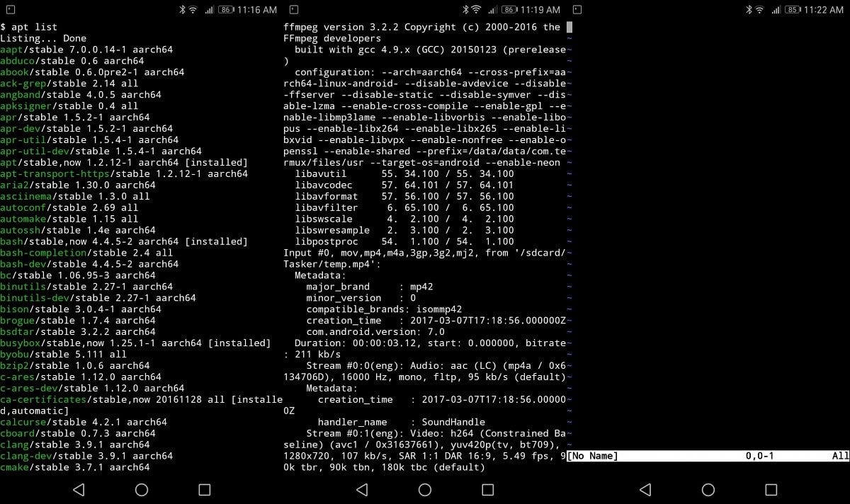
Task: Tap Recents square on 11:19 AM screen
Action: [x=487, y=489]
